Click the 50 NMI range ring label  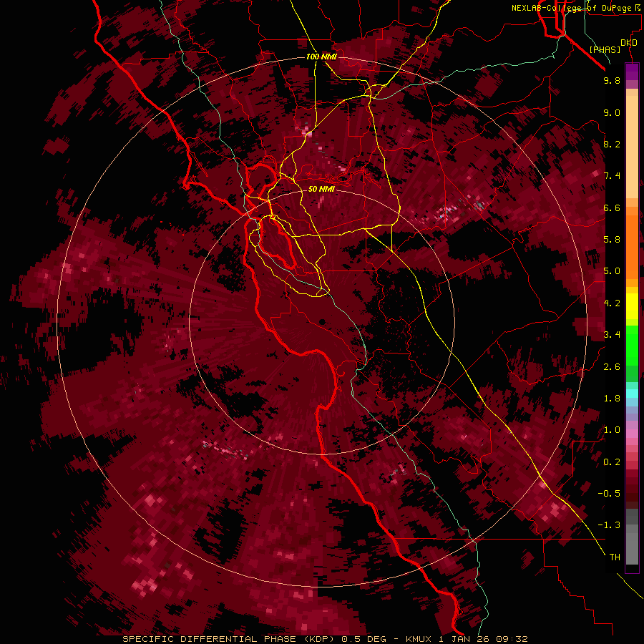tap(321, 189)
